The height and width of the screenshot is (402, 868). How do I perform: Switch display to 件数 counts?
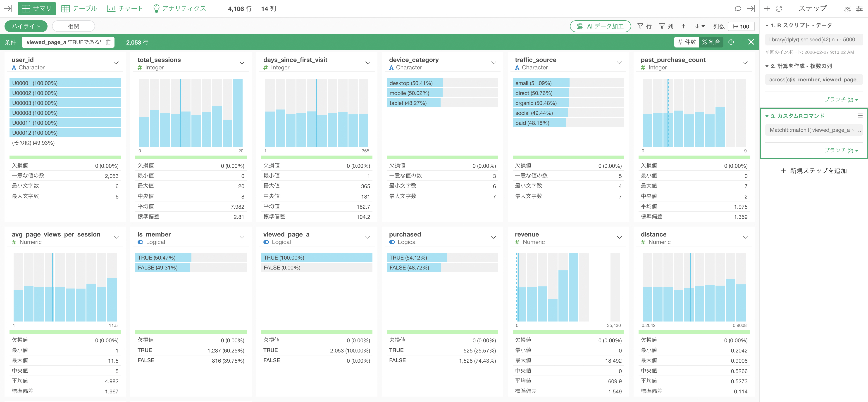click(x=687, y=42)
